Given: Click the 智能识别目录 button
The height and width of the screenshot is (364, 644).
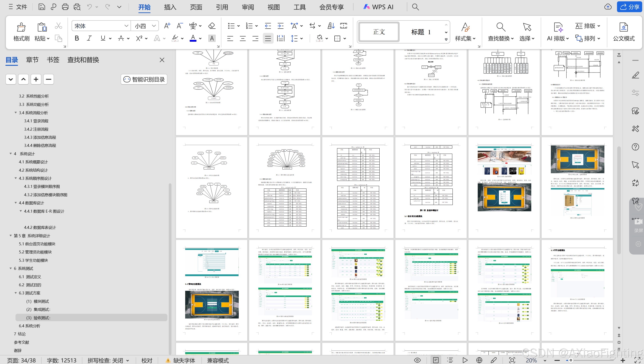Looking at the screenshot, I should 144,79.
